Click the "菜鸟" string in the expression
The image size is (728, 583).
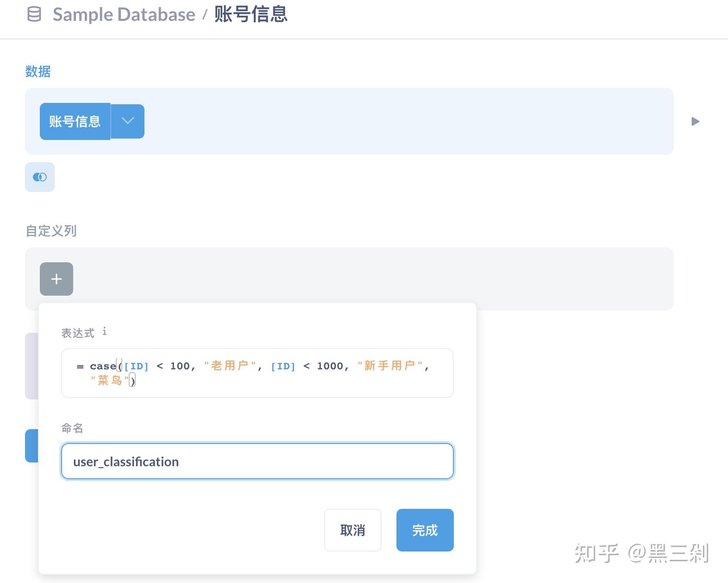(110, 381)
